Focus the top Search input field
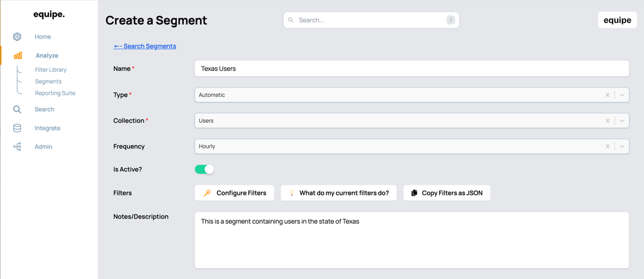Screen dimensions: 644x279 371,20
